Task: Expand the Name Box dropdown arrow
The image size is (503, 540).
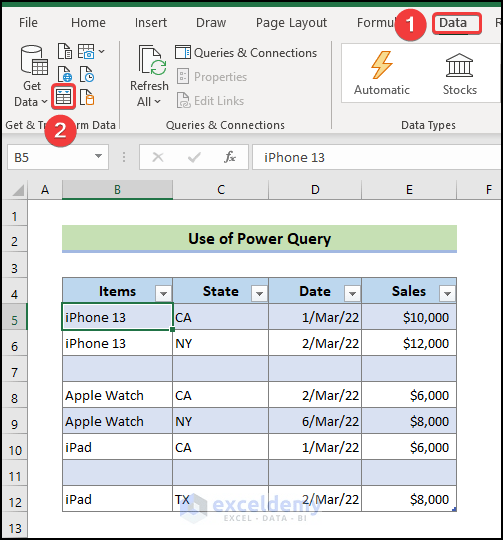Action: click(98, 156)
